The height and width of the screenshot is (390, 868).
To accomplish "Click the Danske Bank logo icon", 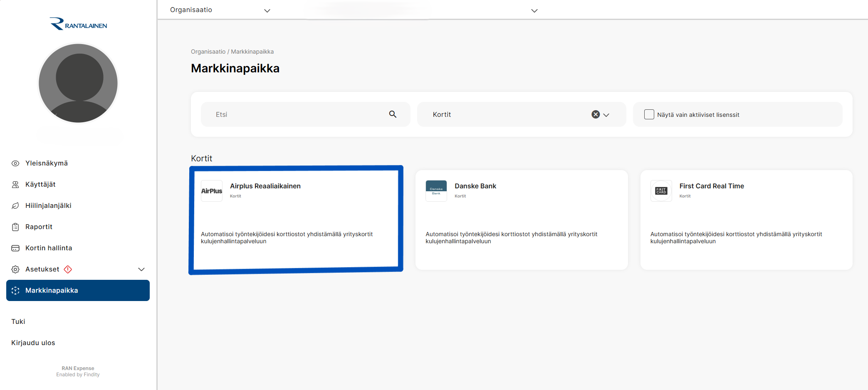I will 436,191.
